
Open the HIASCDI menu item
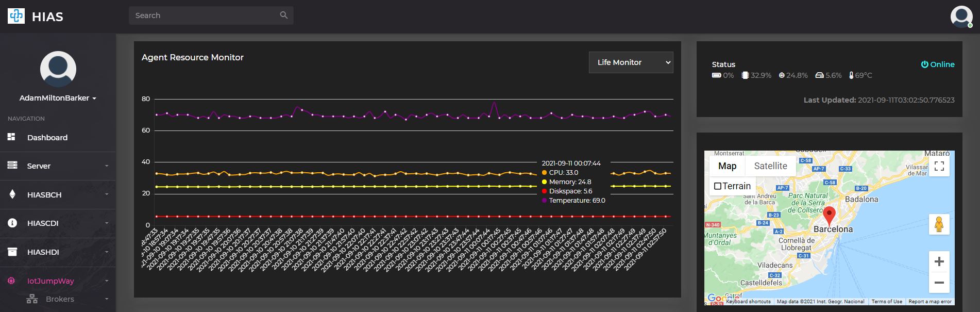[x=58, y=223]
